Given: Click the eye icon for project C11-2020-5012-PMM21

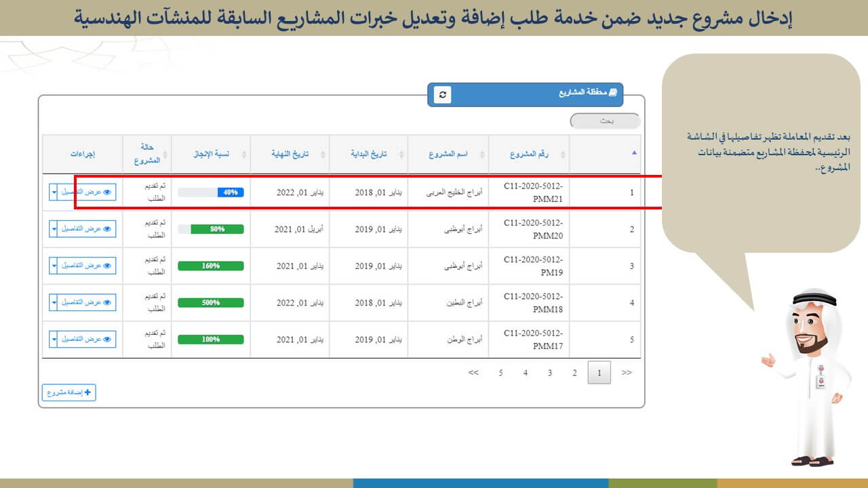Looking at the screenshot, I should pos(106,192).
